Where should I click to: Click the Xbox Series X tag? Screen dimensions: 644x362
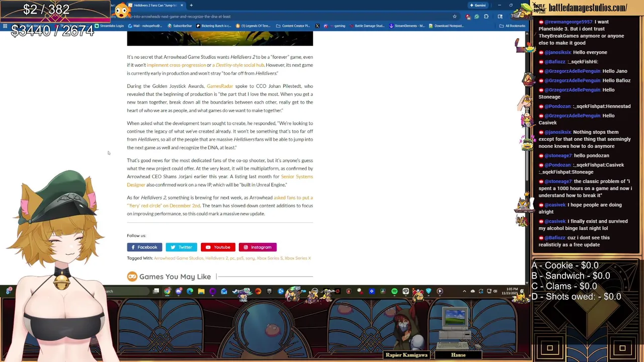pos(297,258)
